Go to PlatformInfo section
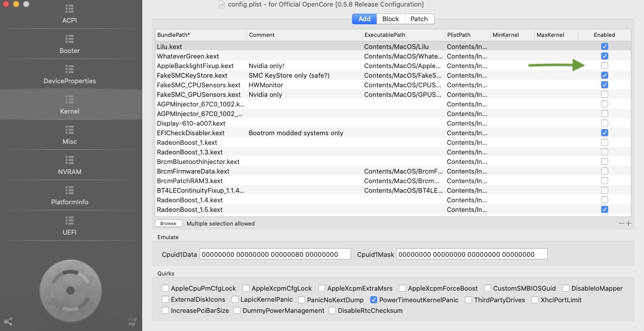Viewport: 644px width, 331px height. pyautogui.click(x=70, y=196)
